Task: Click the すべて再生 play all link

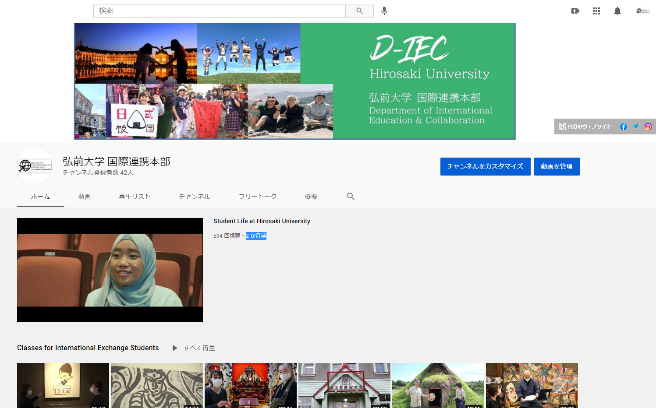Action: pyautogui.click(x=200, y=348)
